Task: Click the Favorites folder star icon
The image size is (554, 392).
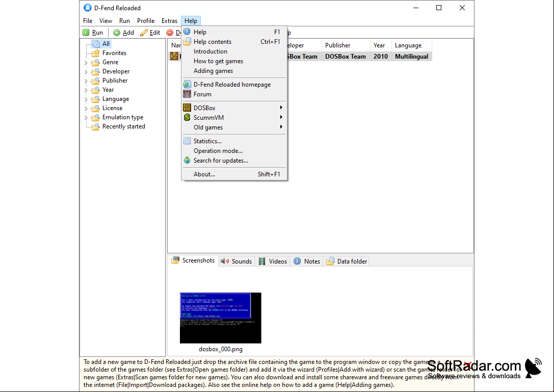Action: pyautogui.click(x=95, y=53)
